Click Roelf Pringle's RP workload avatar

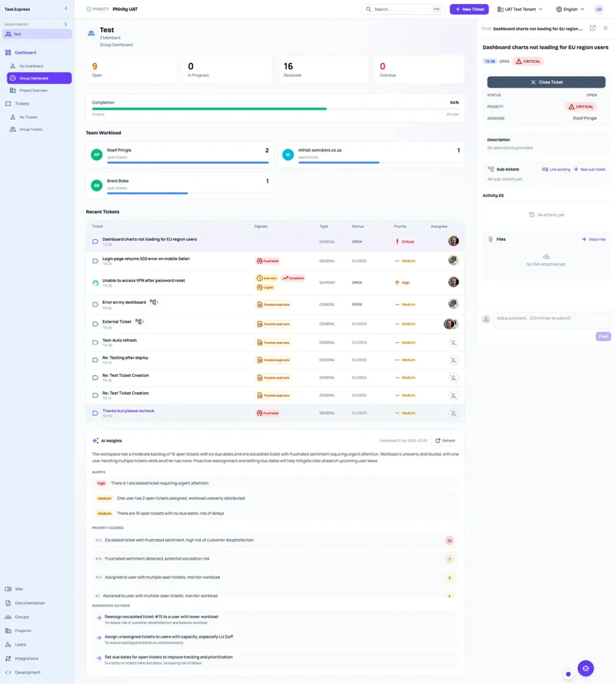tap(97, 154)
